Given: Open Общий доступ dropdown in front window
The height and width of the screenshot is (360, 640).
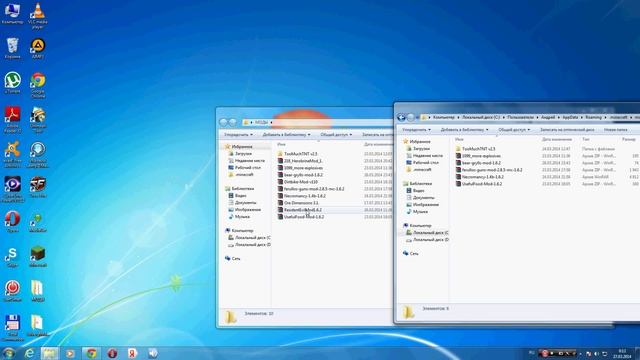Looking at the screenshot, I should click(x=514, y=129).
